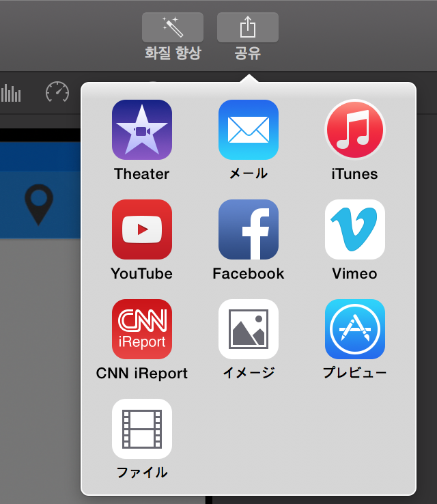
Task: Send the movie to iTunes
Action: (x=355, y=130)
